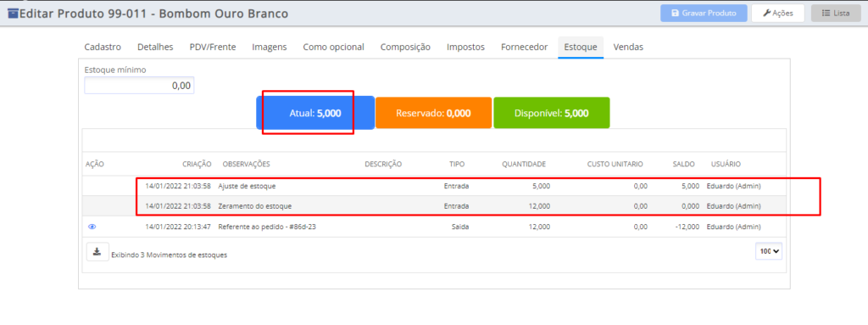Click the QUANTIDADE column header
Screen dimensions: 868x325
point(524,164)
